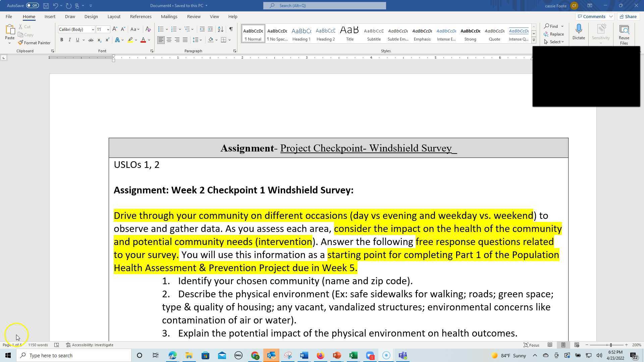
Task: Switch to the References ribbon tab
Action: 141,16
